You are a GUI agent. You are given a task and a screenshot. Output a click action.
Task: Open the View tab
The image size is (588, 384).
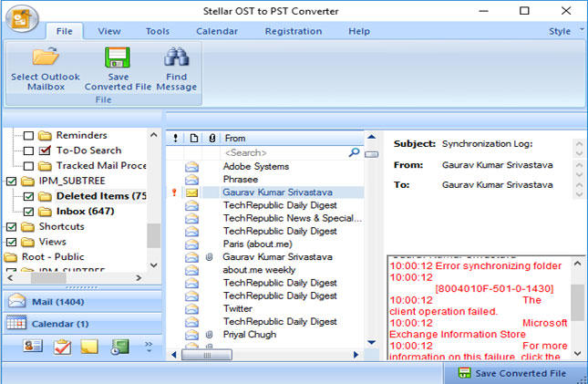(x=109, y=31)
